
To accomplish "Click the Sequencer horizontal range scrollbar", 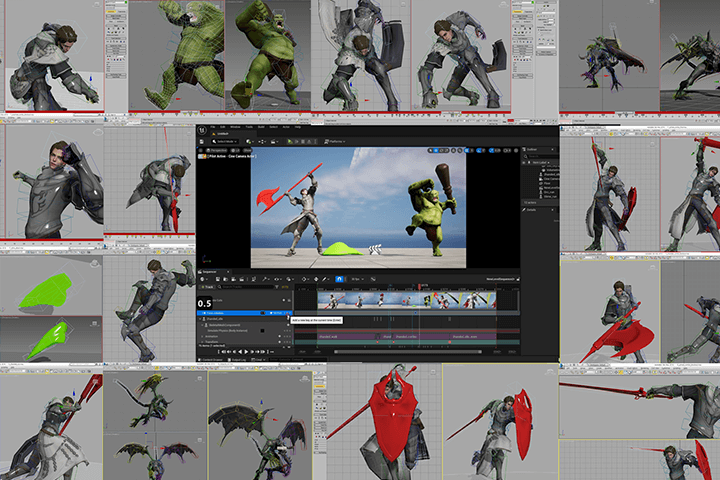I will pos(408,351).
